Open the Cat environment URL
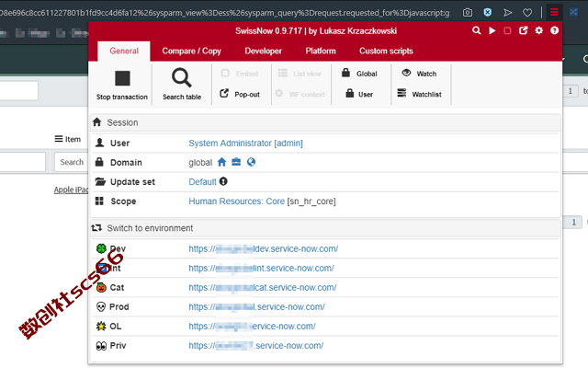The height and width of the screenshot is (368, 588). click(x=263, y=288)
